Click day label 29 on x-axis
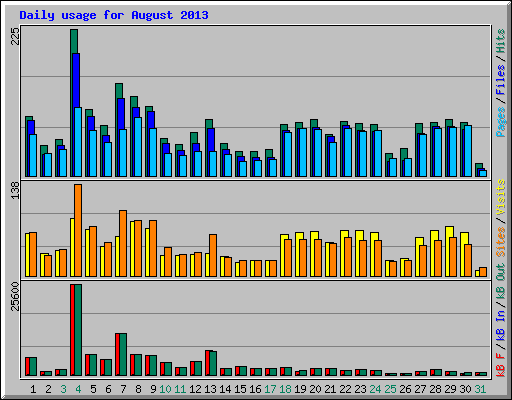Image resolution: width=512 pixels, height=400 pixels. (x=450, y=389)
